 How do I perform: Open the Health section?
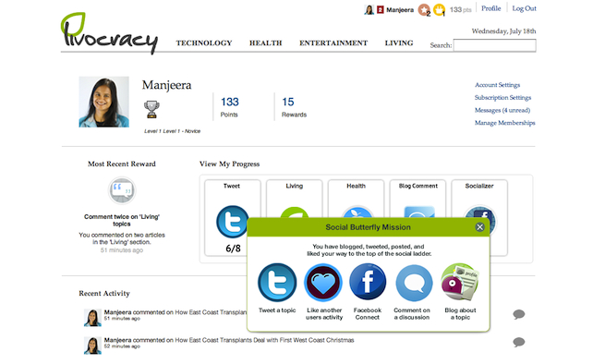(x=265, y=42)
